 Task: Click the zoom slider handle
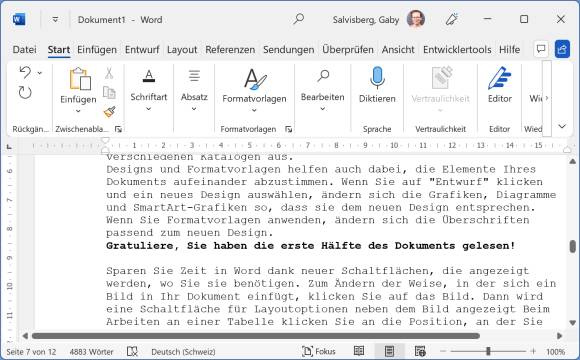tap(488, 351)
